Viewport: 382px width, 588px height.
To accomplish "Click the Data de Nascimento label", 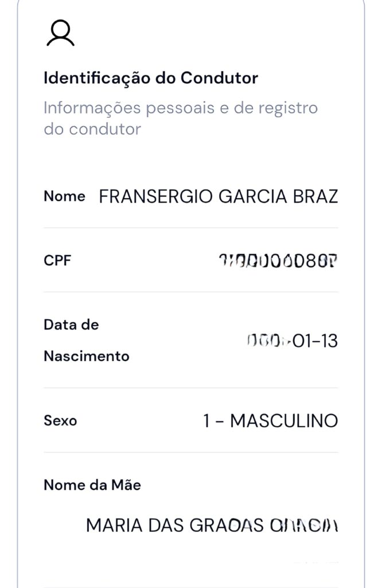I will [x=86, y=341].
